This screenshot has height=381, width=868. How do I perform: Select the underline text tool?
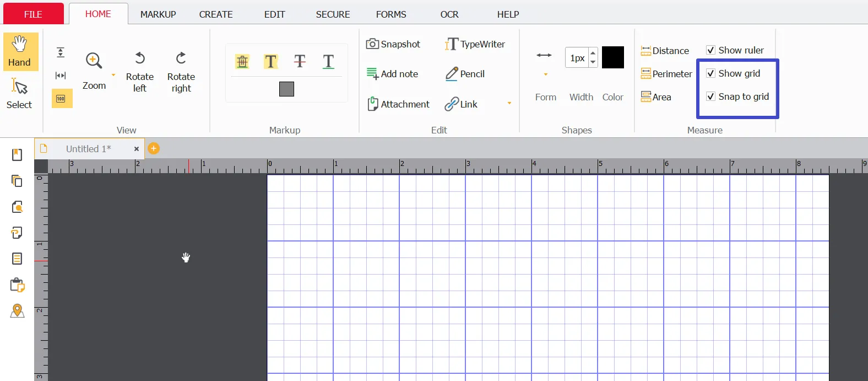pos(328,61)
